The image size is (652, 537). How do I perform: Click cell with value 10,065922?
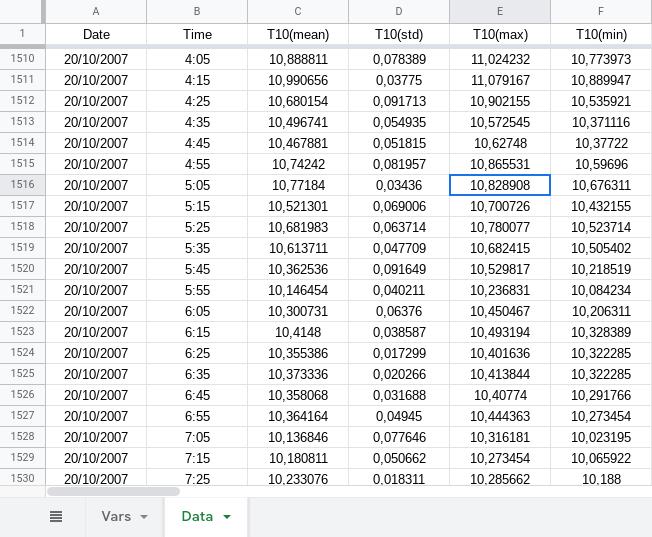coord(601,458)
